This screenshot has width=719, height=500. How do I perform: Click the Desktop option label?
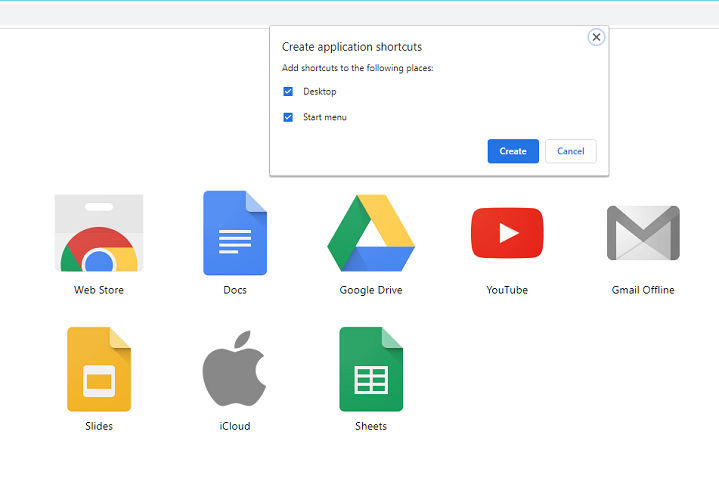pyautogui.click(x=320, y=92)
